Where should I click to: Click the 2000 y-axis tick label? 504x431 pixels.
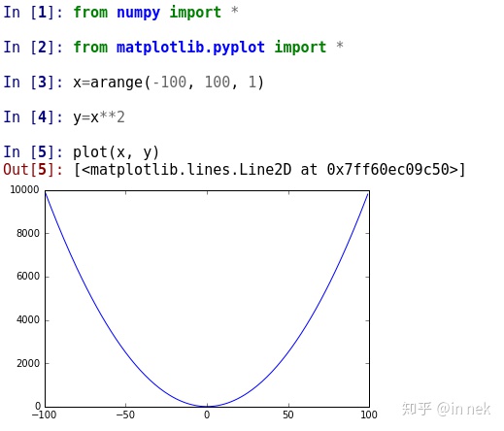coord(28,363)
